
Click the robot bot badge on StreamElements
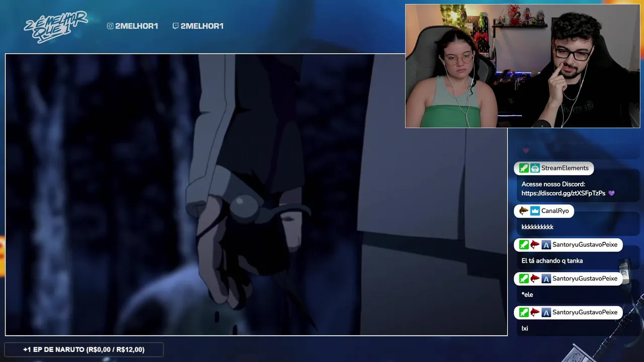point(535,168)
